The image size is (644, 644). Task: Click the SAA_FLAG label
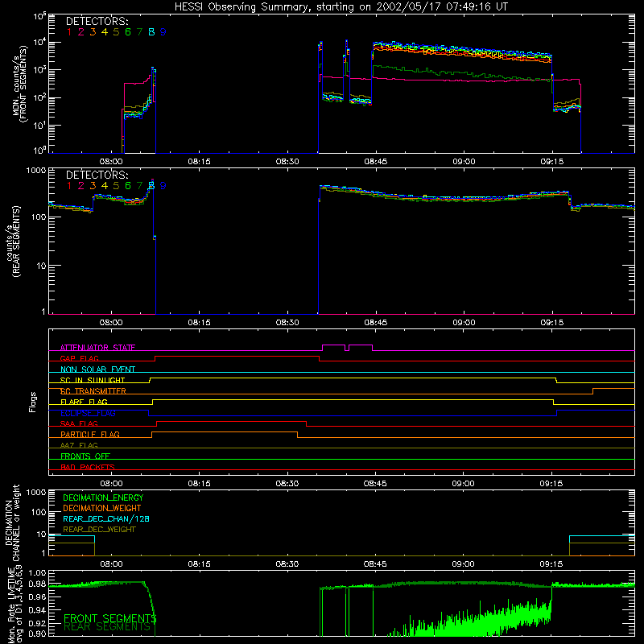coord(79,423)
